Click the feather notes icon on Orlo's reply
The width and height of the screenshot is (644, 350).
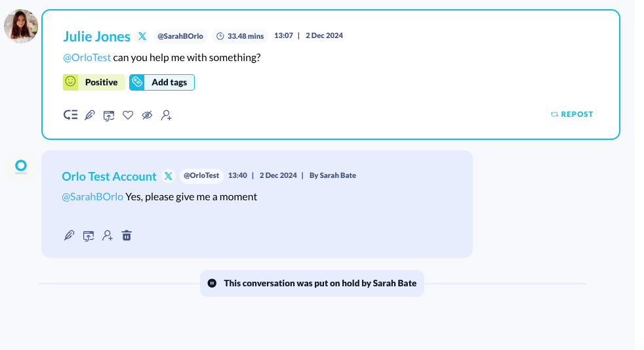click(69, 235)
